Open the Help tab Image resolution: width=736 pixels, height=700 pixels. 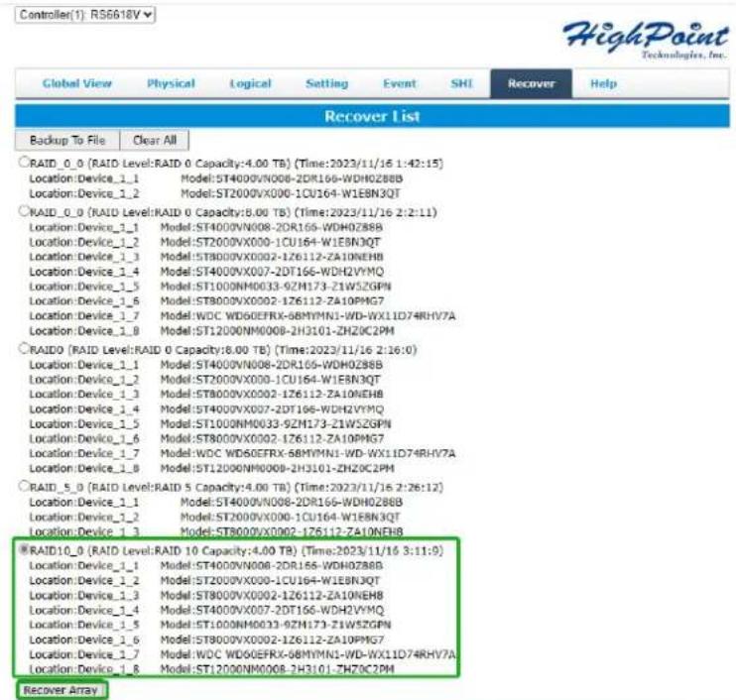tap(603, 83)
